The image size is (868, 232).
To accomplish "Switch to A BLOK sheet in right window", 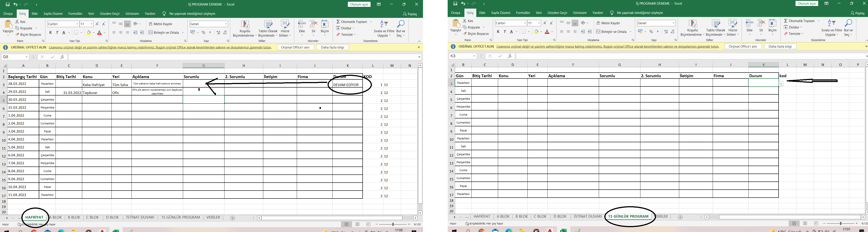I will 503,217.
